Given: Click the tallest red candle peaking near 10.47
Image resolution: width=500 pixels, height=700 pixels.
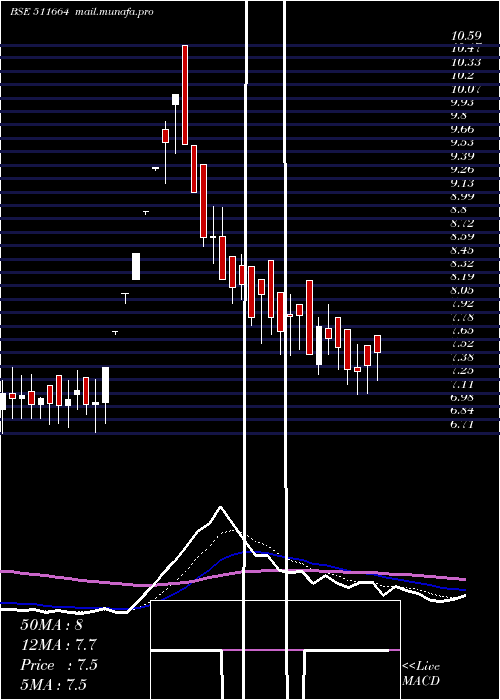Looking at the screenshot, I should coord(185,95).
